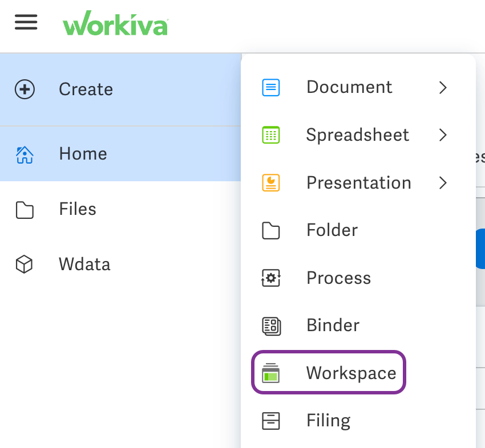Viewport: 485px width, 448px height.
Task: Click the green Spreadsheet icon
Action: [x=270, y=135]
